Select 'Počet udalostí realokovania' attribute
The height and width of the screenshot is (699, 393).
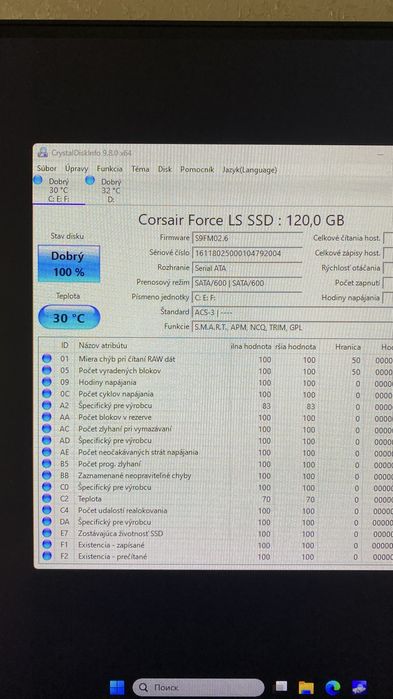pyautogui.click(x=123, y=510)
